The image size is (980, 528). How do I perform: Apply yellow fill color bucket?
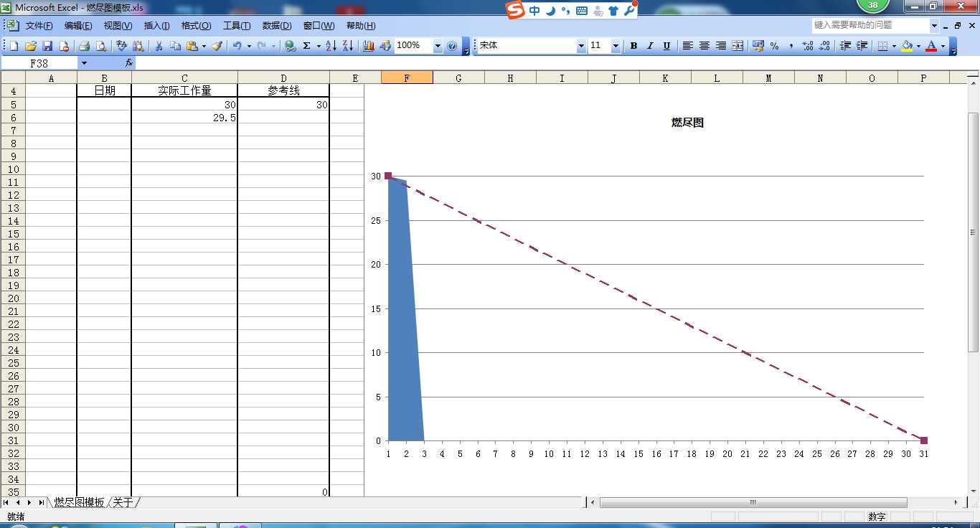pyautogui.click(x=908, y=46)
